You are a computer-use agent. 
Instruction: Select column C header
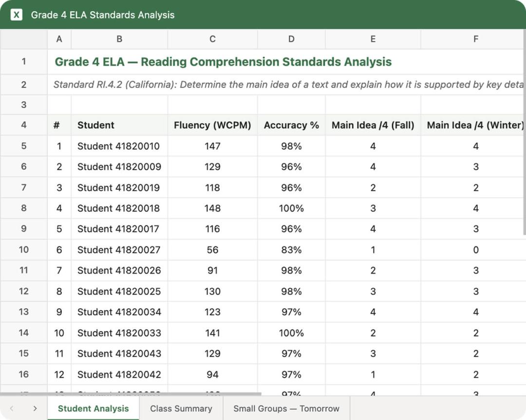(212, 39)
